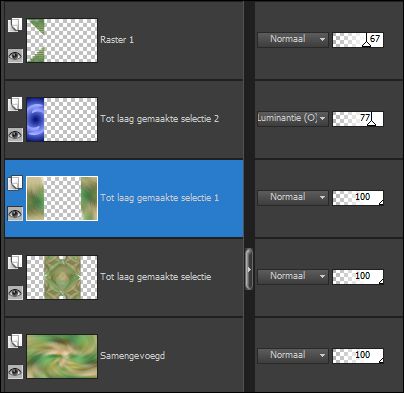Hide the Samengevoegd layer with eye icon
The width and height of the screenshot is (404, 393).
15,372
